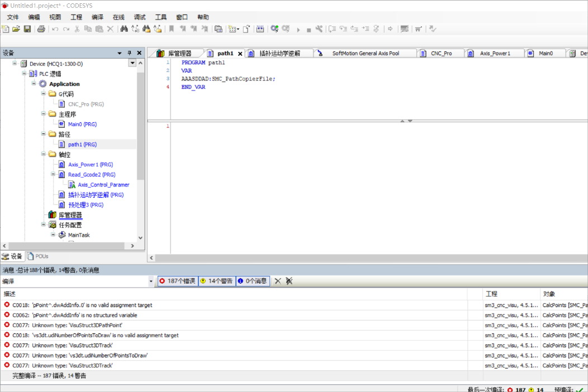Click the Save project toolbar icon
Screen dimensions: 588x392
27,29
